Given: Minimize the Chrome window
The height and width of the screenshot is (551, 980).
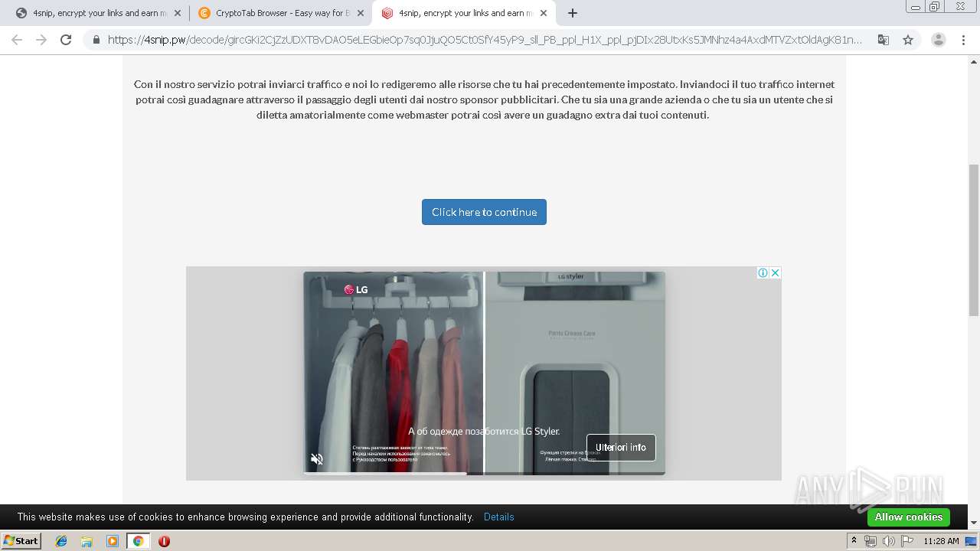Looking at the screenshot, I should point(915,7).
